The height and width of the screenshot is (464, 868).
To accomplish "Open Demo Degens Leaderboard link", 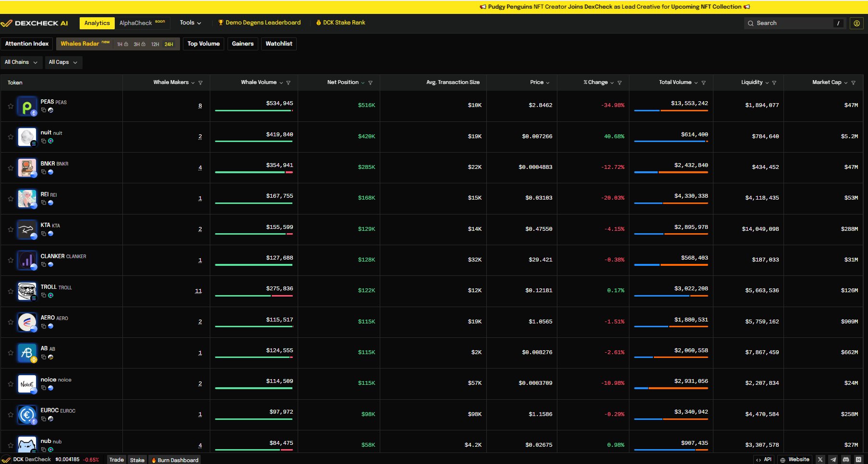I will click(x=259, y=23).
